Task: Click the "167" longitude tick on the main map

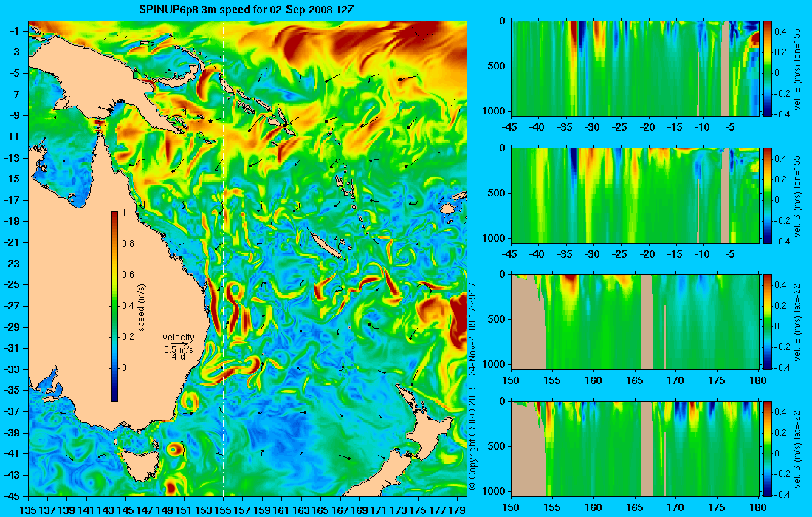Action: [340, 510]
